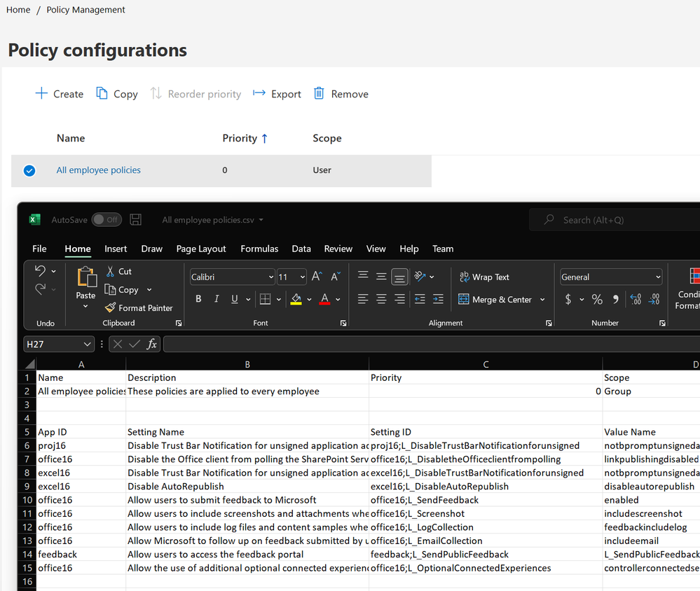Switch to the Formulas tab

point(259,249)
